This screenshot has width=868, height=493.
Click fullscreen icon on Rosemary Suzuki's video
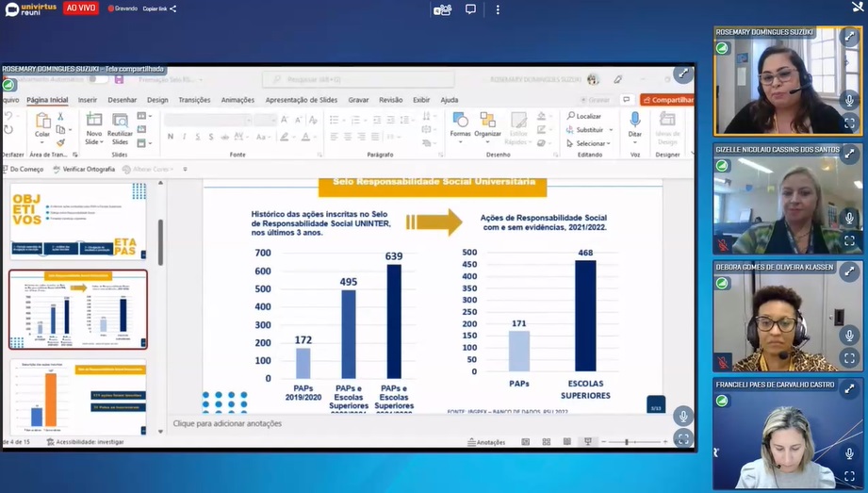coord(849,123)
